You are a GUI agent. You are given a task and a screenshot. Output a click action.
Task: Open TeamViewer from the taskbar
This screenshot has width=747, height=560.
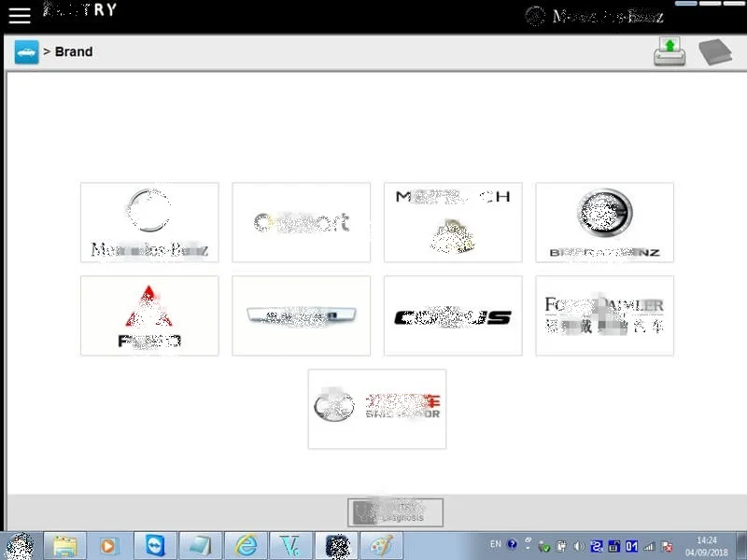click(x=155, y=546)
